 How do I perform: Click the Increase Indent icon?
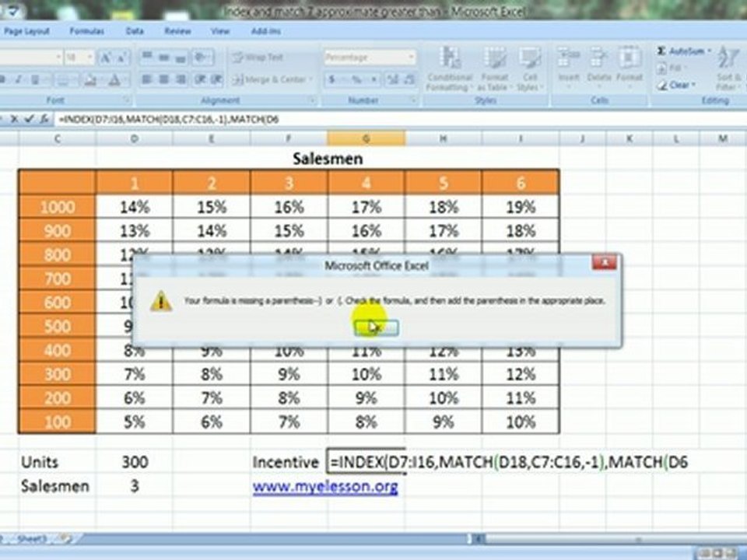(216, 79)
